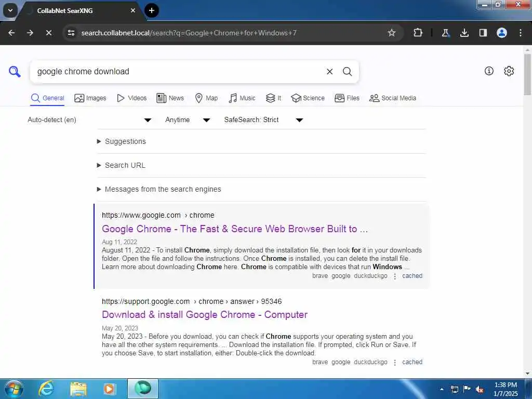Open Download & install Google Chrome result
532x399 pixels.
(x=205, y=314)
